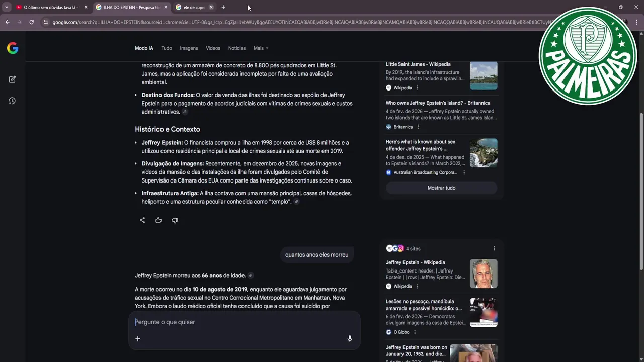The height and width of the screenshot is (362, 644).
Task: Open 'Here's what is known' ABC article
Action: coord(421,145)
